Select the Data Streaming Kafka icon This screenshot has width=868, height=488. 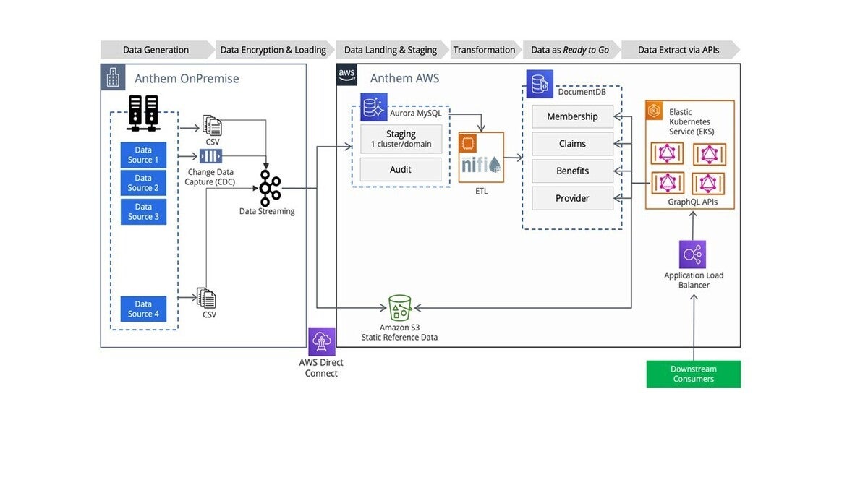269,189
